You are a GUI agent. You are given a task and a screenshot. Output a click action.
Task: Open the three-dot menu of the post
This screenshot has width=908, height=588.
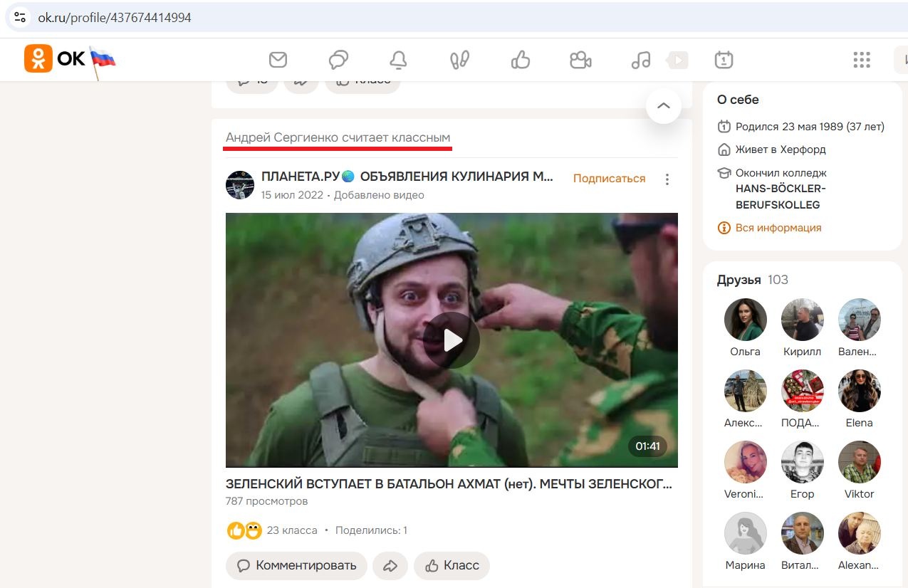(667, 179)
